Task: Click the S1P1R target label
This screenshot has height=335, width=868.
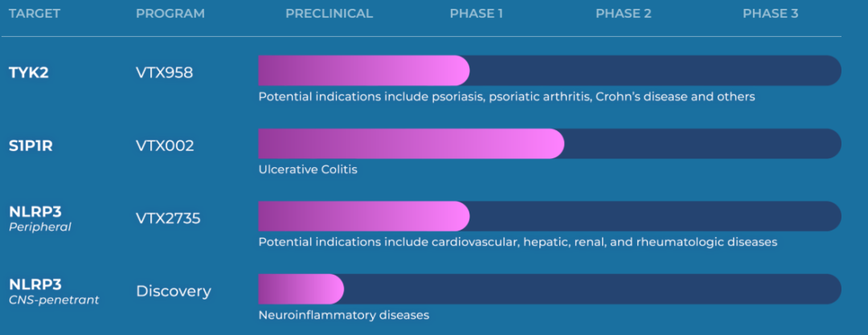Action: [x=31, y=146]
